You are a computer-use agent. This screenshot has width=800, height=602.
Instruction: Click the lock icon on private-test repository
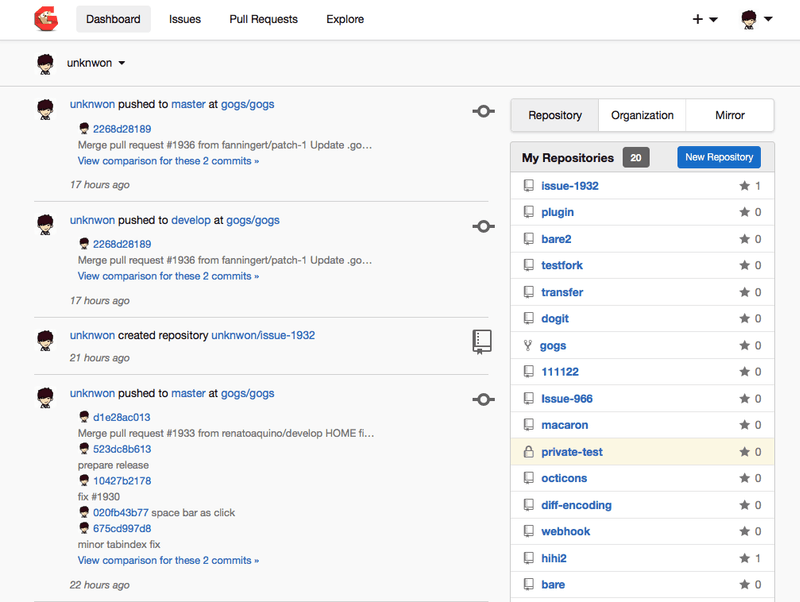tap(529, 451)
